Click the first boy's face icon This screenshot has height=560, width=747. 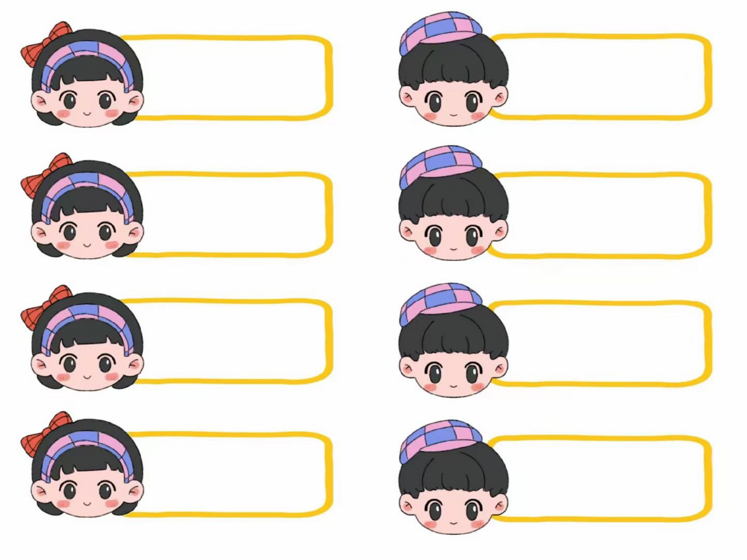coord(454,69)
